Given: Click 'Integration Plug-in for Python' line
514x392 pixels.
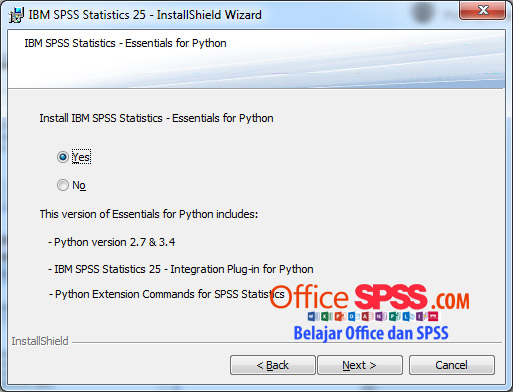Looking at the screenshot, I should [x=181, y=269].
